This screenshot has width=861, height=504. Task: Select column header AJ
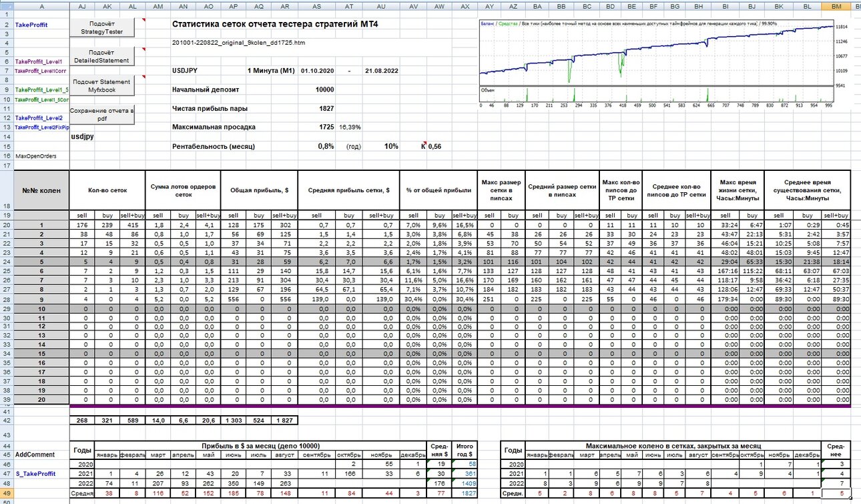[x=82, y=5]
